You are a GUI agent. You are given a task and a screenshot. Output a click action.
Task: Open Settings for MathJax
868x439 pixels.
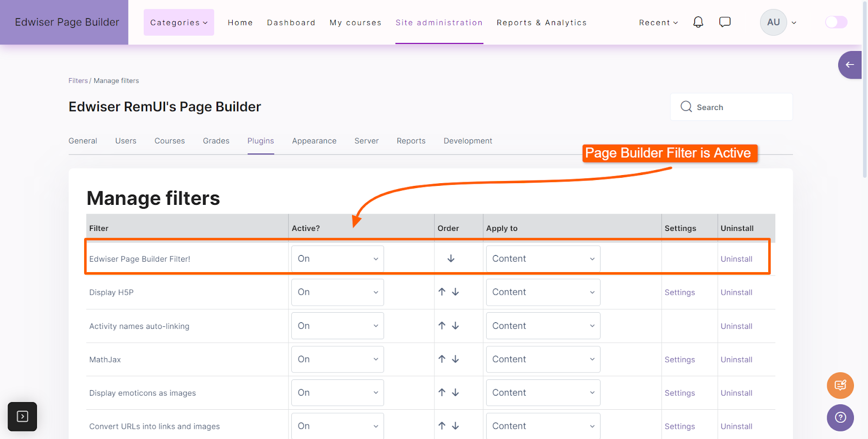click(680, 360)
